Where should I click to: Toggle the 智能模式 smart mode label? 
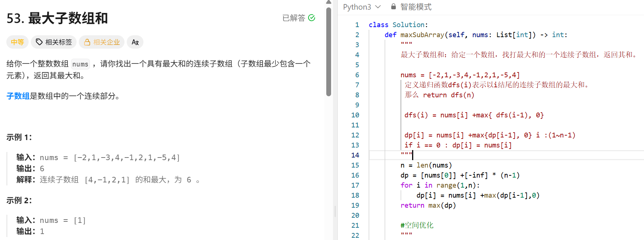click(416, 7)
